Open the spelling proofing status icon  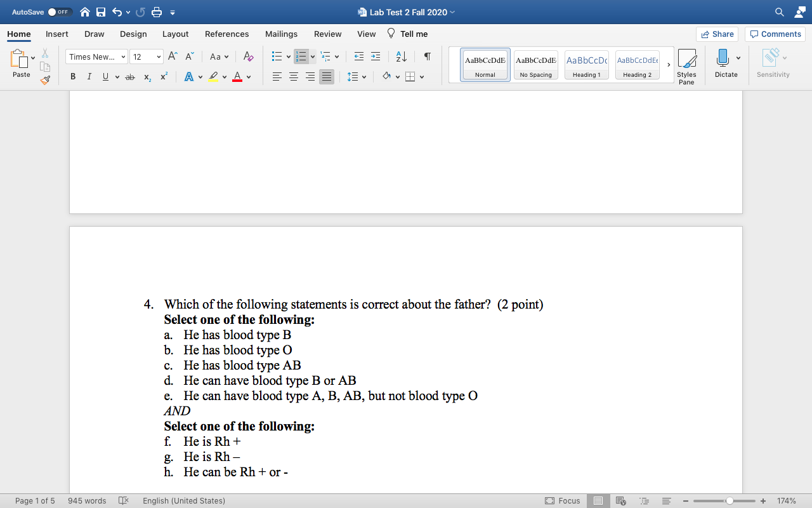[124, 500]
